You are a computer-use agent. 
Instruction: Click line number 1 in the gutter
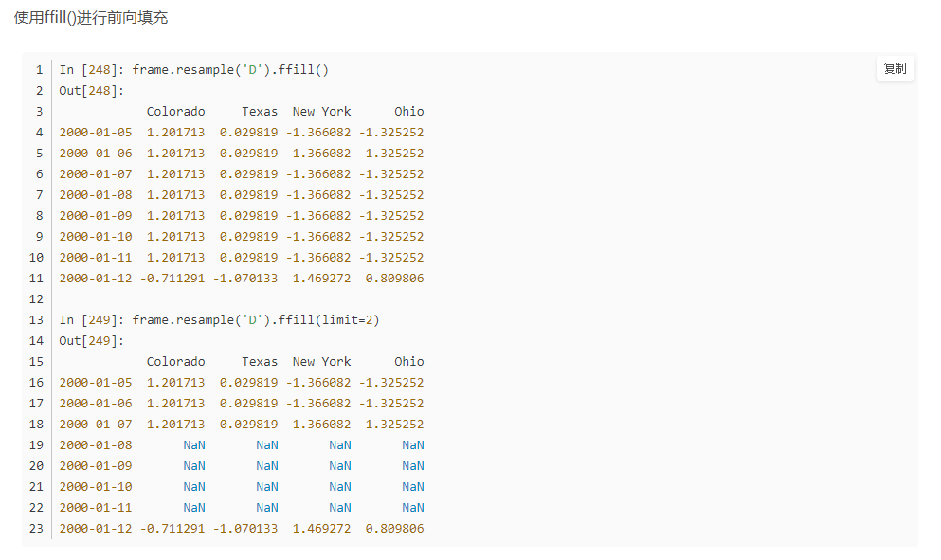39,69
